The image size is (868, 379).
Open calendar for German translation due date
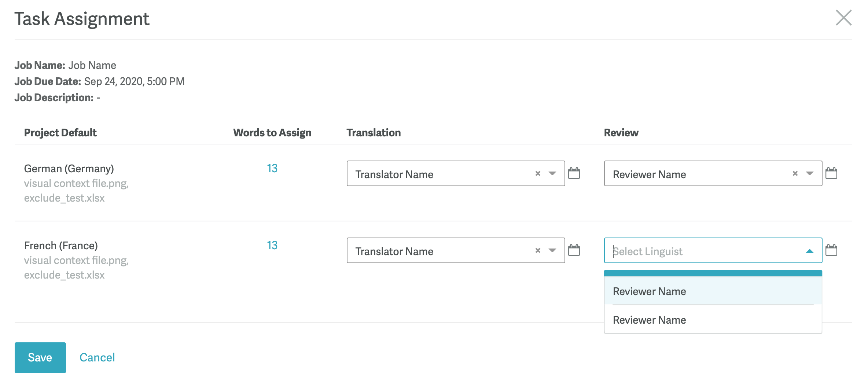[x=574, y=173]
